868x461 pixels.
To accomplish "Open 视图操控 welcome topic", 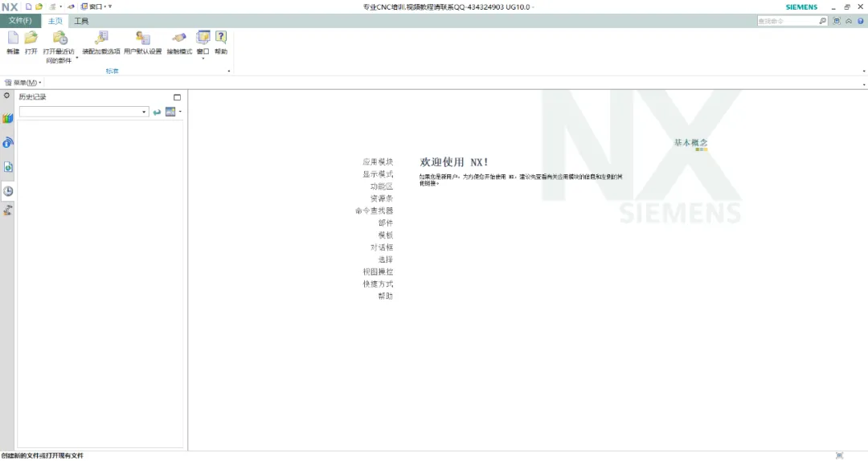I will (378, 271).
